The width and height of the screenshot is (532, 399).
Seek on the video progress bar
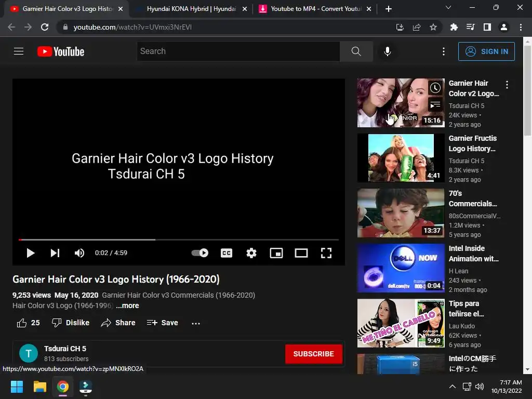click(x=179, y=240)
